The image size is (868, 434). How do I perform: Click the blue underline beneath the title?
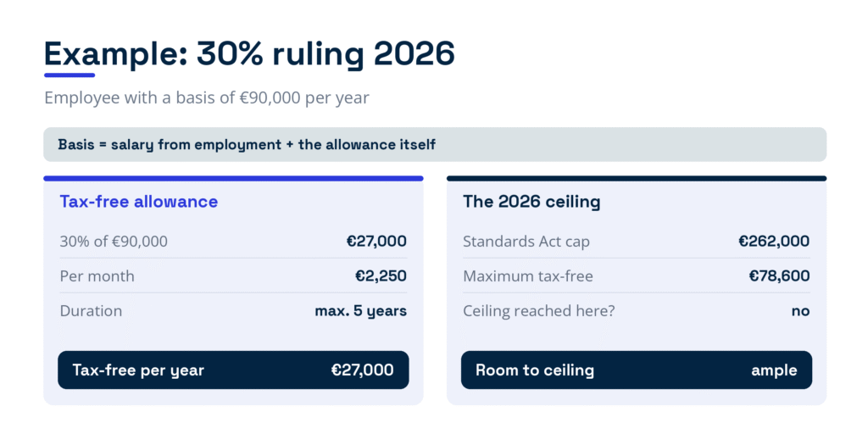pyautogui.click(x=70, y=75)
